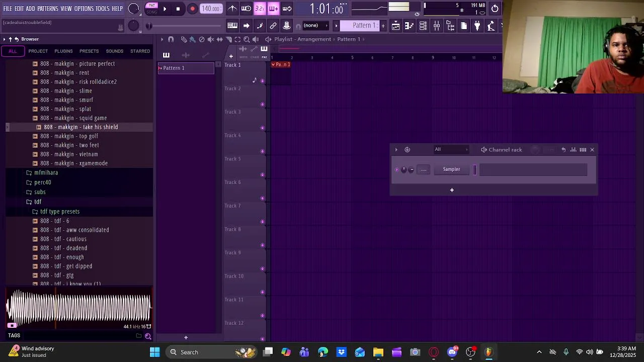Switch the PAT/SONG mode button

coord(151,9)
